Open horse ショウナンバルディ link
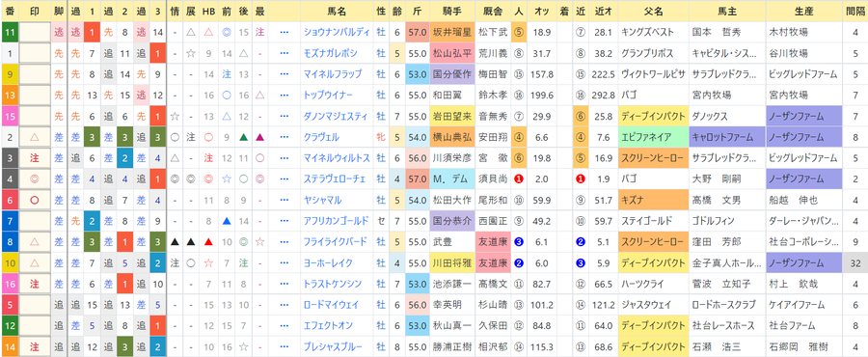868x357 pixels. pos(337,33)
